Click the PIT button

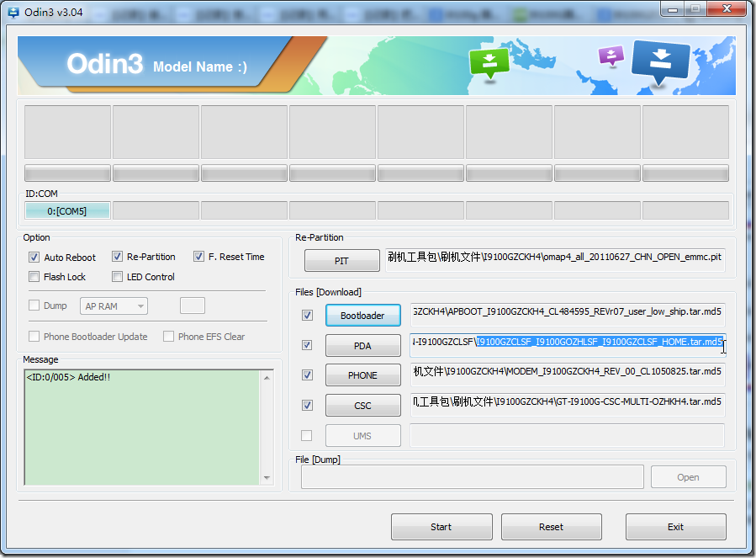click(x=341, y=261)
